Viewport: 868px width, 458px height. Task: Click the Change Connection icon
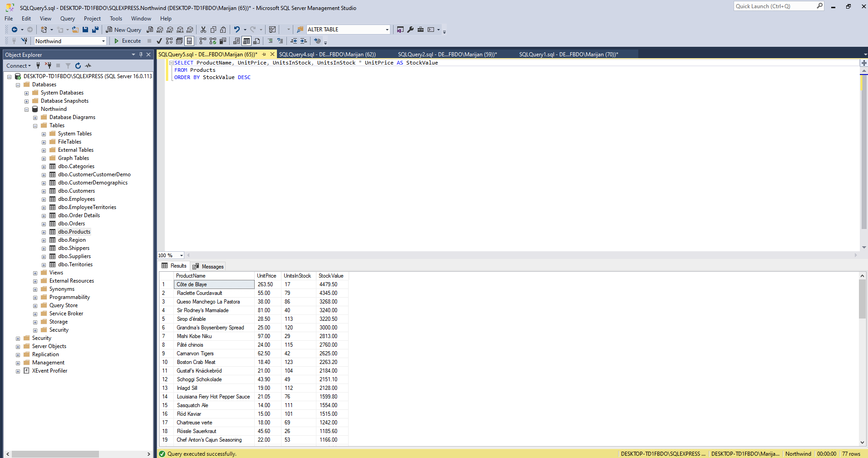coord(24,41)
